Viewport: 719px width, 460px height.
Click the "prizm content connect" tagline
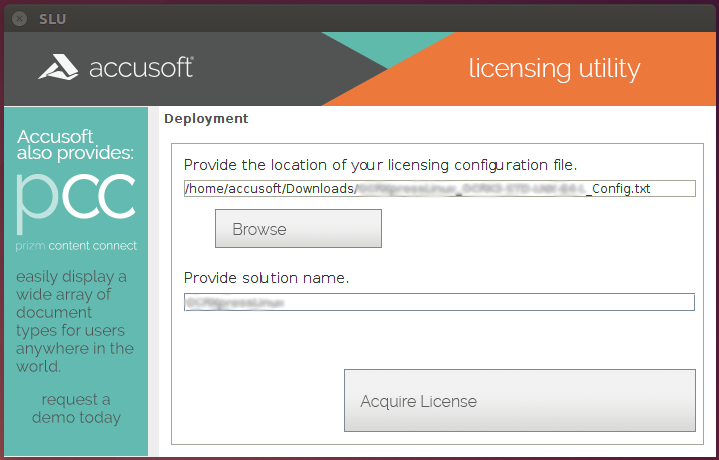pos(76,246)
